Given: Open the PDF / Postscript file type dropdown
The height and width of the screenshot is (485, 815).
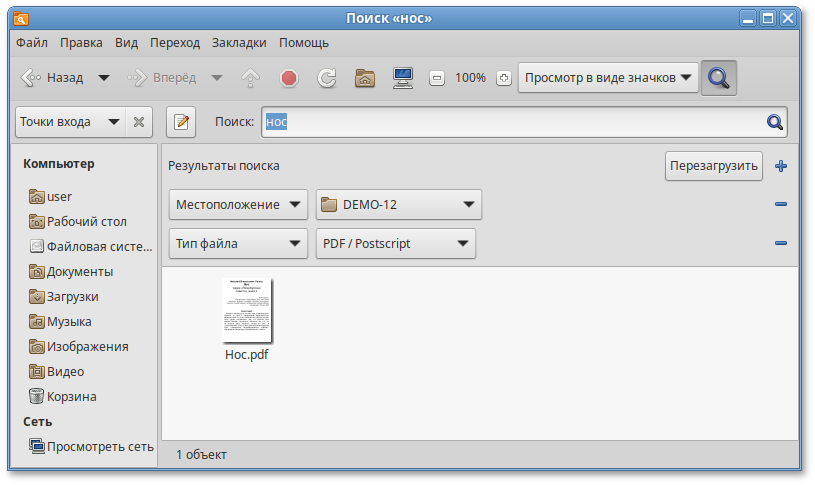Looking at the screenshot, I should tap(395, 243).
